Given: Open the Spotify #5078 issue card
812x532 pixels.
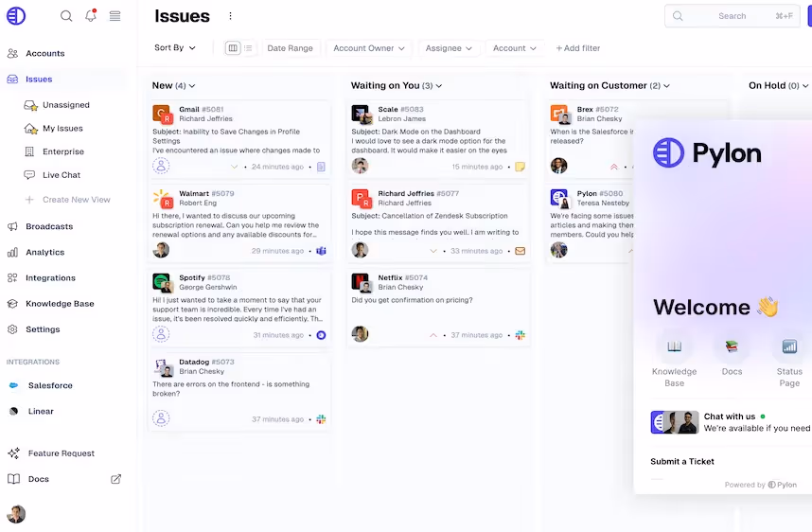Looking at the screenshot, I should tap(239, 308).
